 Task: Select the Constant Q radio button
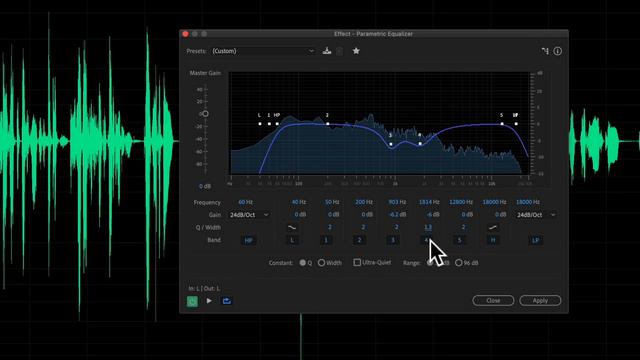point(302,263)
